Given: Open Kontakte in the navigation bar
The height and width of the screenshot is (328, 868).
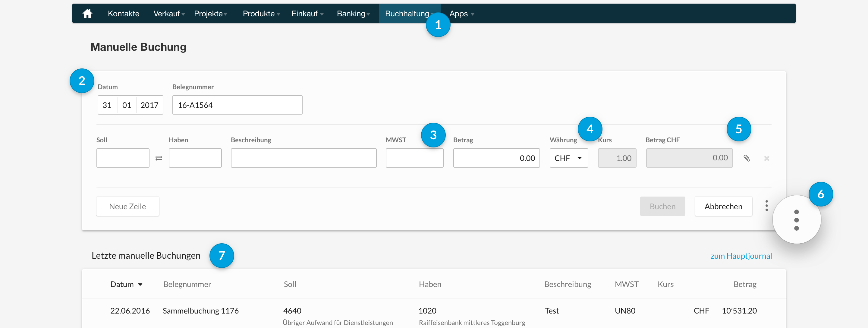Looking at the screenshot, I should point(123,14).
